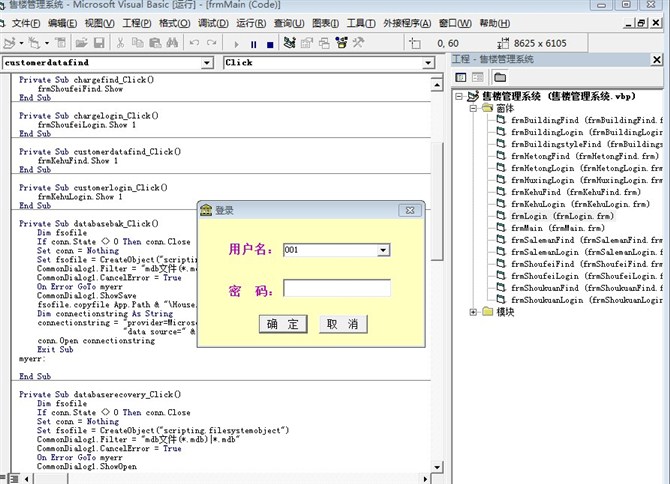Open the 外接程序(A) menu
This screenshot has height=484, width=670.
(x=407, y=23)
